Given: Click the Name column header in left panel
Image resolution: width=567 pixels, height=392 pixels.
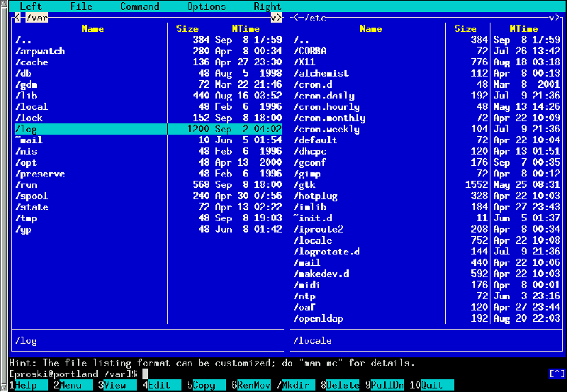Looking at the screenshot, I should (92, 29).
